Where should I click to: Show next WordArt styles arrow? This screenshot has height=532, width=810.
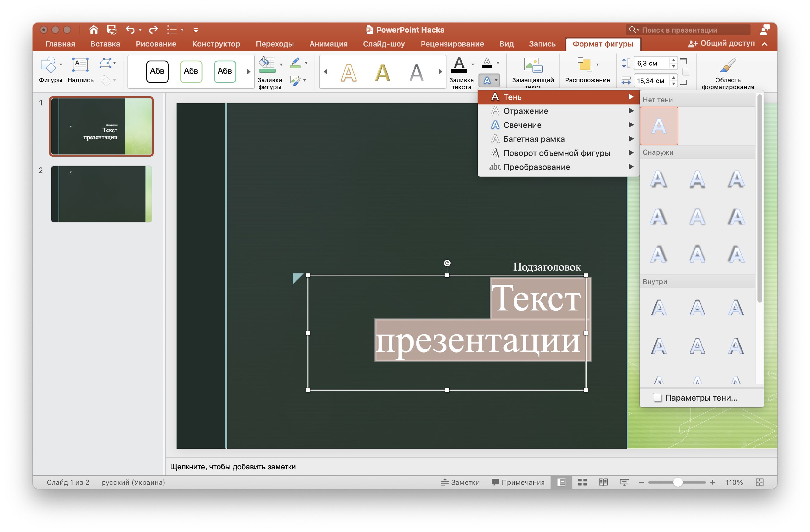440,72
